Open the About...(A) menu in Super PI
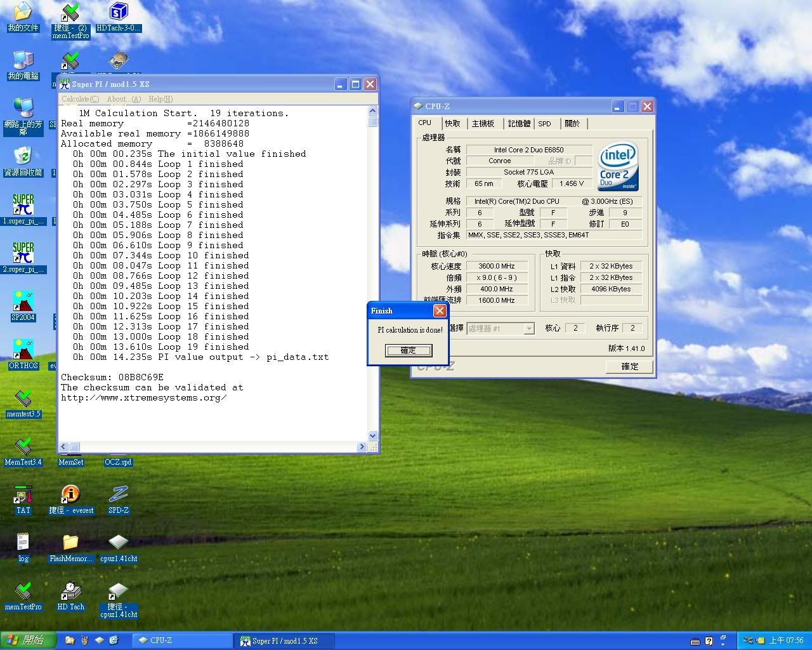 (124, 99)
